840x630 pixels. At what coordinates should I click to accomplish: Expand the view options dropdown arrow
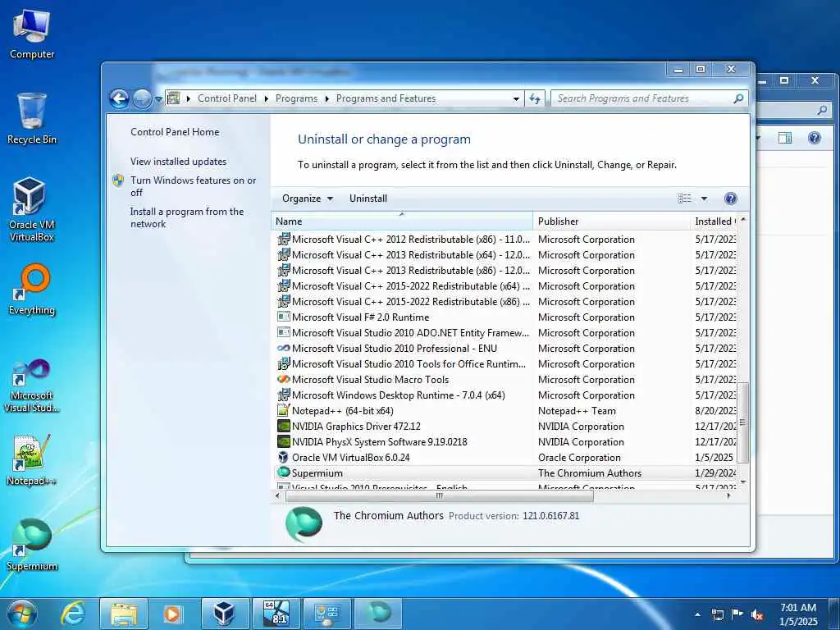(704, 199)
